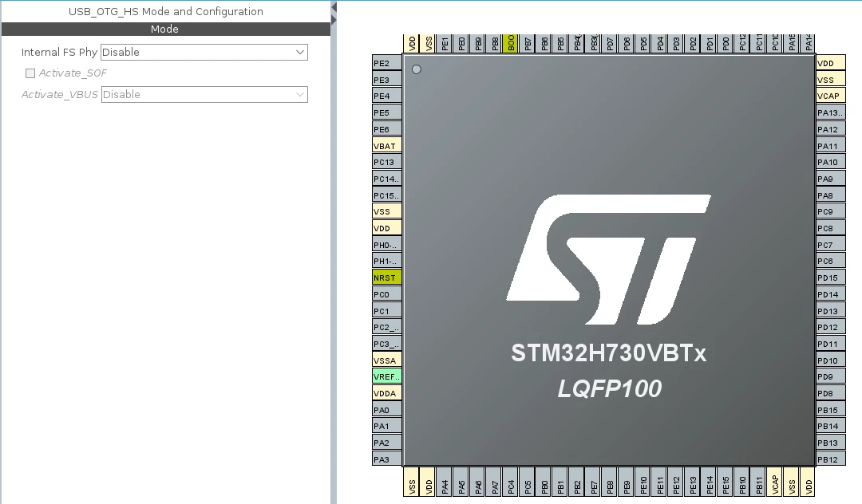Select pin PA7 on the bottom edge

pyautogui.click(x=495, y=482)
